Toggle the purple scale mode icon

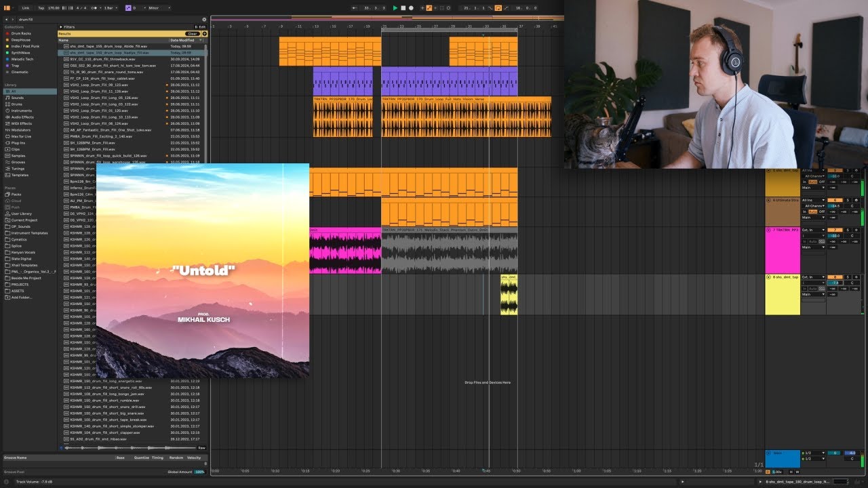click(x=128, y=8)
